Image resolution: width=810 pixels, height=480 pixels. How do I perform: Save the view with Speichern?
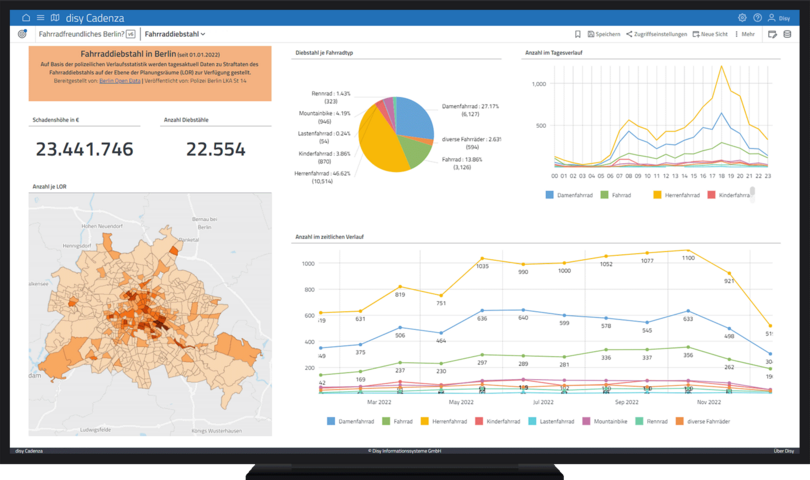tap(604, 34)
